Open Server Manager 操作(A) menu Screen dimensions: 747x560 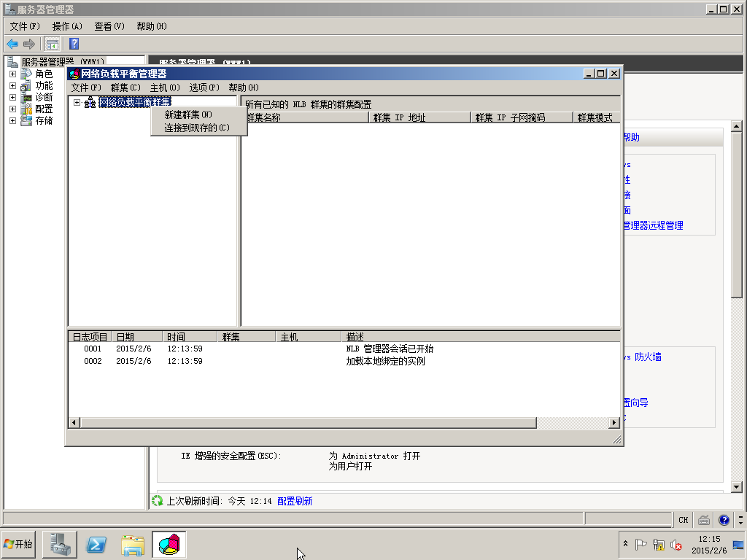click(67, 27)
